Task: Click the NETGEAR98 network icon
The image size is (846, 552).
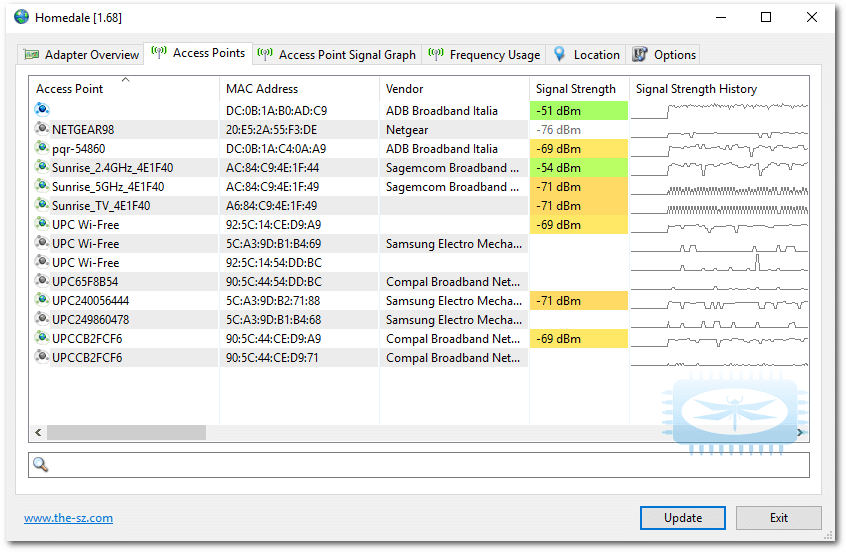Action: click(x=42, y=128)
